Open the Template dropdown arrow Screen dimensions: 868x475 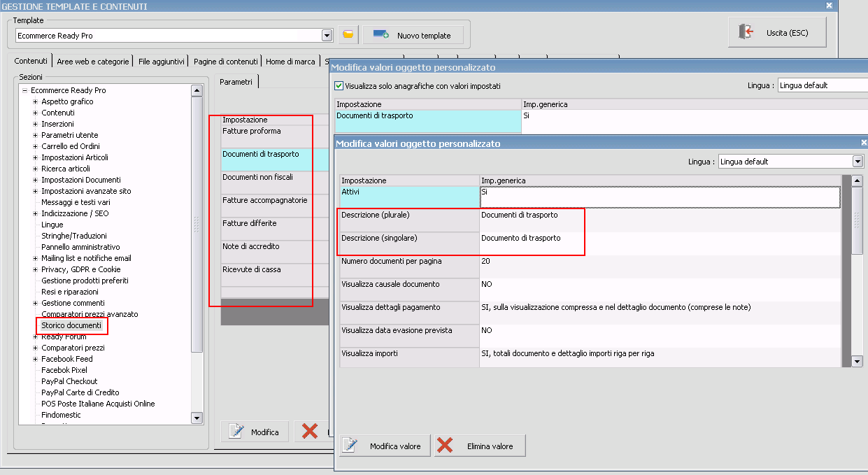(327, 35)
